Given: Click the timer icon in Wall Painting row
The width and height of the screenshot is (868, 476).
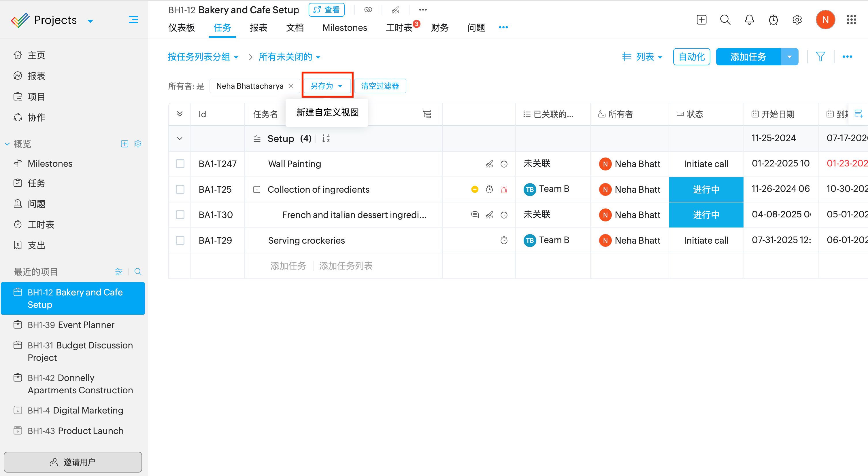Looking at the screenshot, I should pyautogui.click(x=504, y=164).
